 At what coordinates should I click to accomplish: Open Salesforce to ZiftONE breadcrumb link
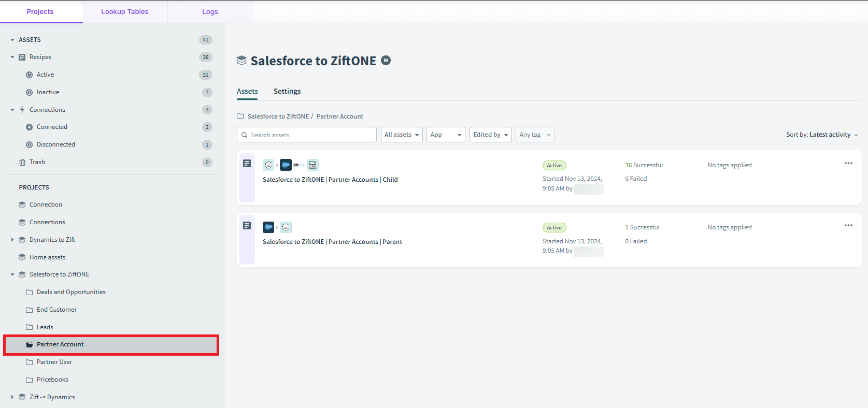[278, 116]
